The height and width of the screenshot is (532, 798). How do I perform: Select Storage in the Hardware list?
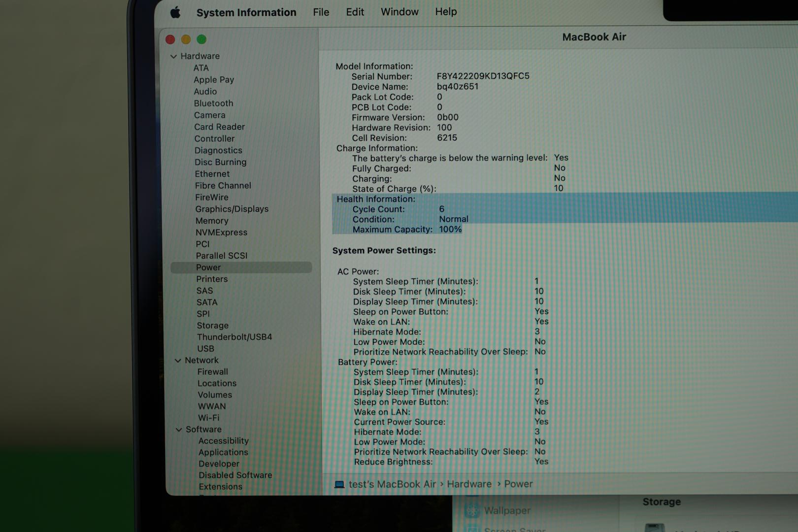click(212, 326)
